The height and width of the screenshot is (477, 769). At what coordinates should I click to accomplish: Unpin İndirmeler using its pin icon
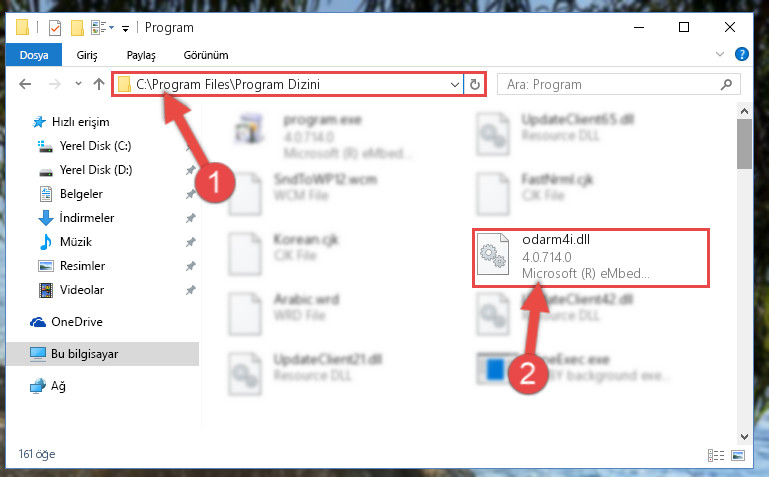190,218
